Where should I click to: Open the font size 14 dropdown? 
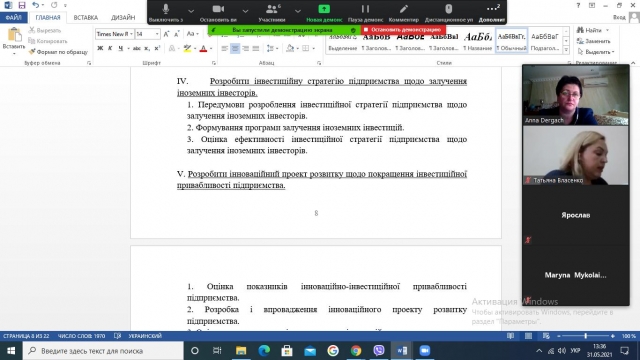tap(157, 34)
